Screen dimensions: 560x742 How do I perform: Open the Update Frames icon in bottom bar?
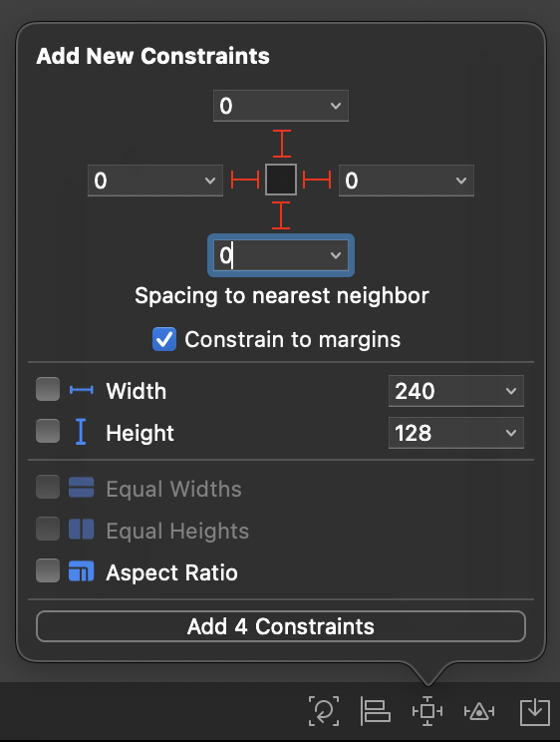click(x=324, y=711)
